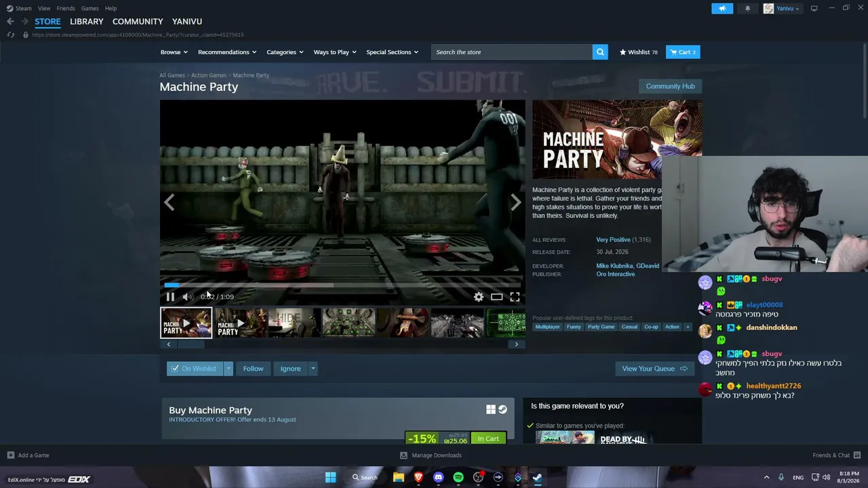Open Friends & Chat panel
This screenshot has width=868, height=488.
[836, 455]
